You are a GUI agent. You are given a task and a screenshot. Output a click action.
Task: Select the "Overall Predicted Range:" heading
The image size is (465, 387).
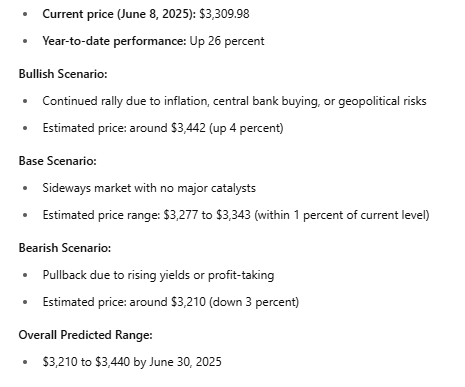pos(85,335)
